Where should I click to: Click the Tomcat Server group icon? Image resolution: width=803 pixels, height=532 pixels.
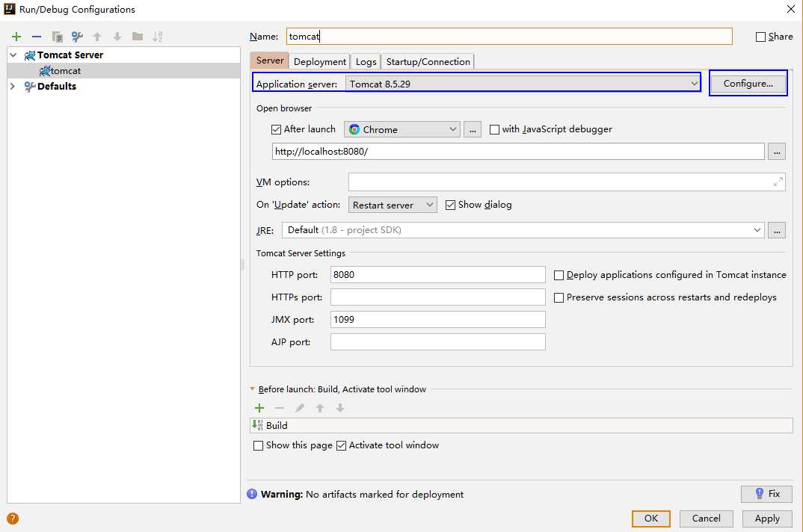click(x=30, y=55)
